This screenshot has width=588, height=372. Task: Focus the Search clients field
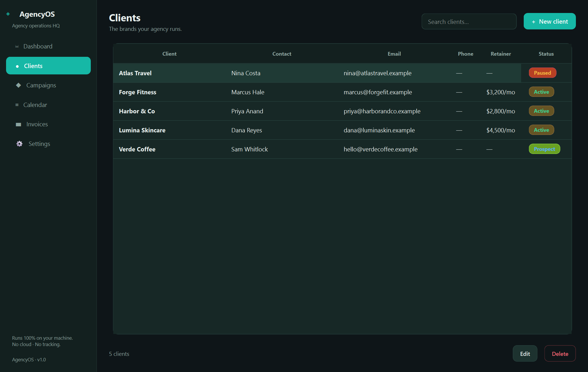point(469,22)
